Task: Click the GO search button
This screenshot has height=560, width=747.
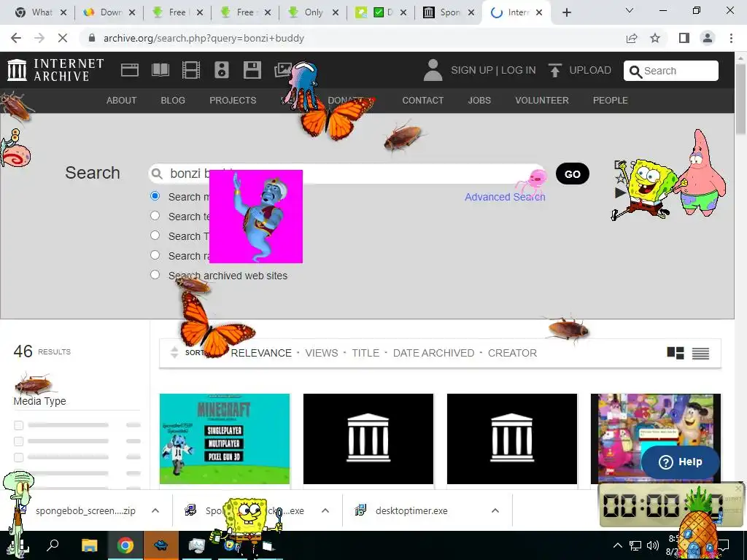Action: coord(572,174)
